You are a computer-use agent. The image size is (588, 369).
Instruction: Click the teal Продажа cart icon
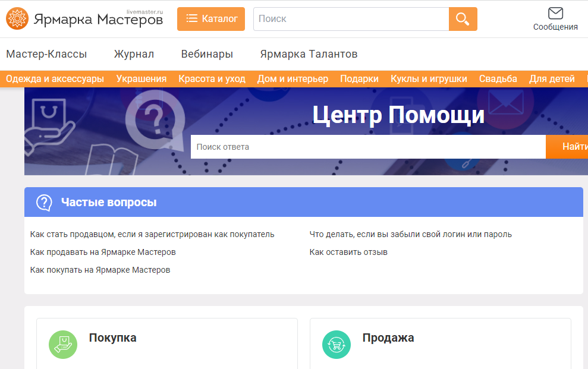click(x=337, y=345)
